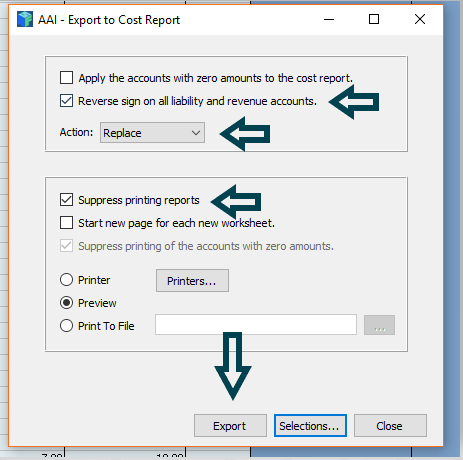Viewport: 463px width, 460px height.
Task: Click the Close button at bottom
Action: (x=390, y=426)
